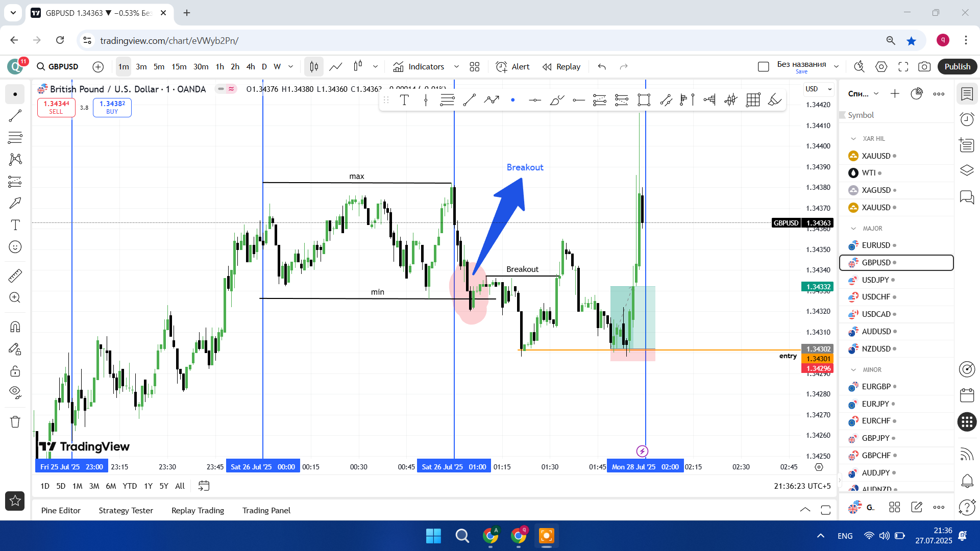
Task: Expand the timeframe interval dropdown arrow
Action: tap(291, 67)
